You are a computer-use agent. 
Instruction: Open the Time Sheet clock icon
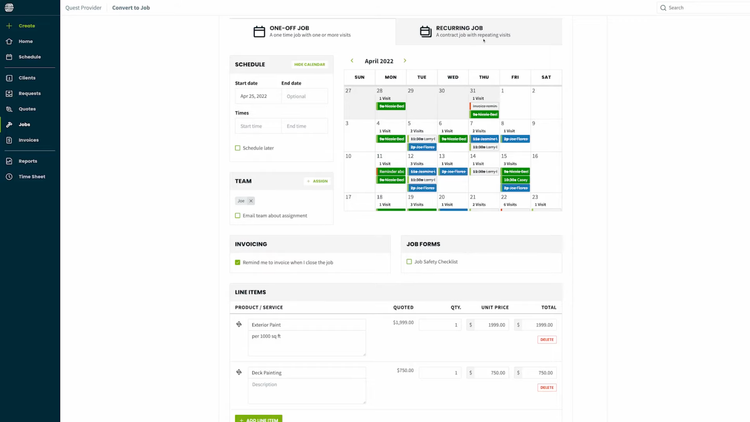point(9,177)
